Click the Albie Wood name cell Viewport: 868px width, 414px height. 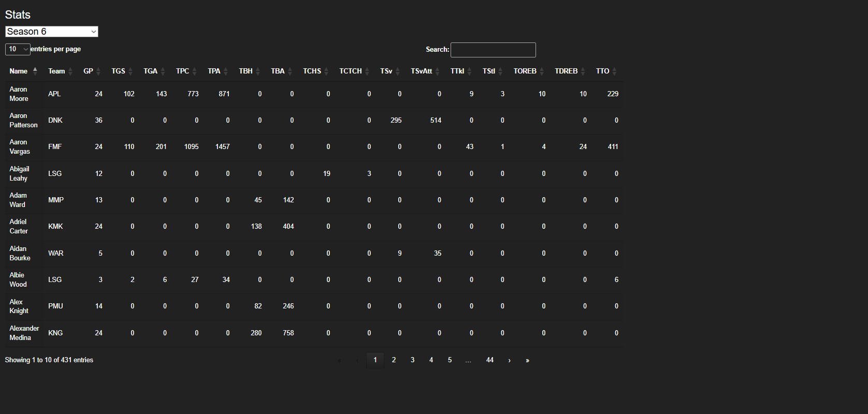point(24,279)
